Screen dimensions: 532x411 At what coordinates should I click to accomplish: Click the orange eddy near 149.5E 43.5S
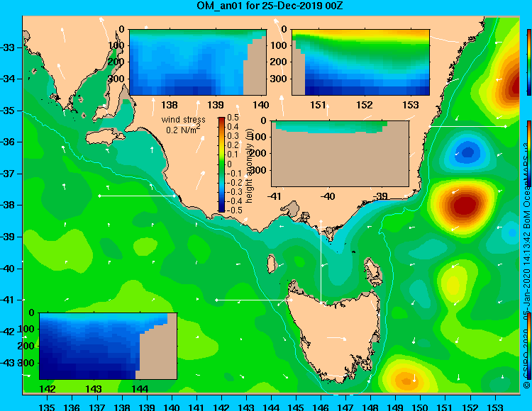click(406, 380)
